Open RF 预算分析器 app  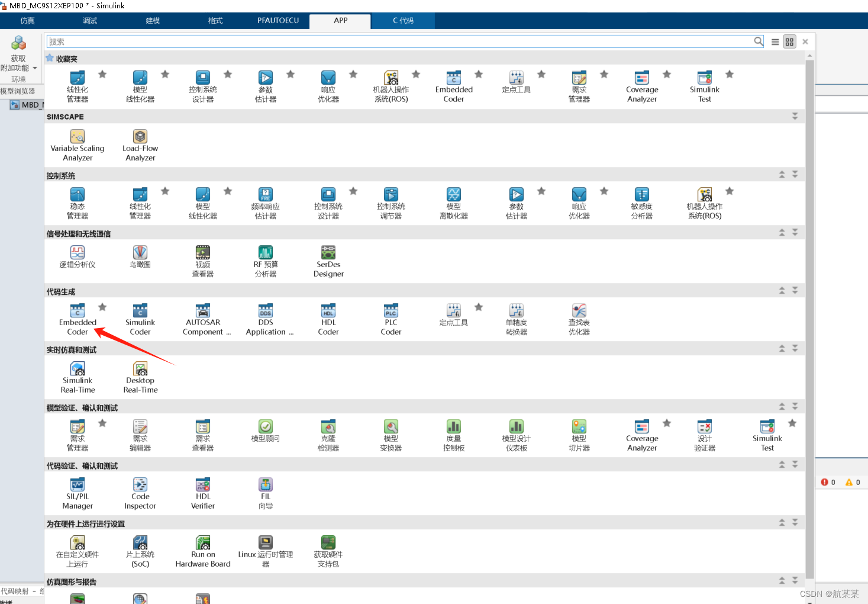266,261
